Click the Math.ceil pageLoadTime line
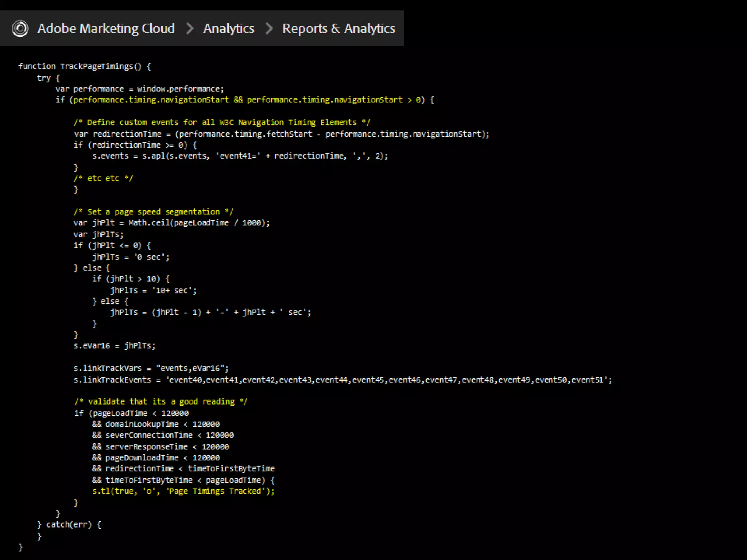Screen dimensions: 747x560 pos(171,223)
